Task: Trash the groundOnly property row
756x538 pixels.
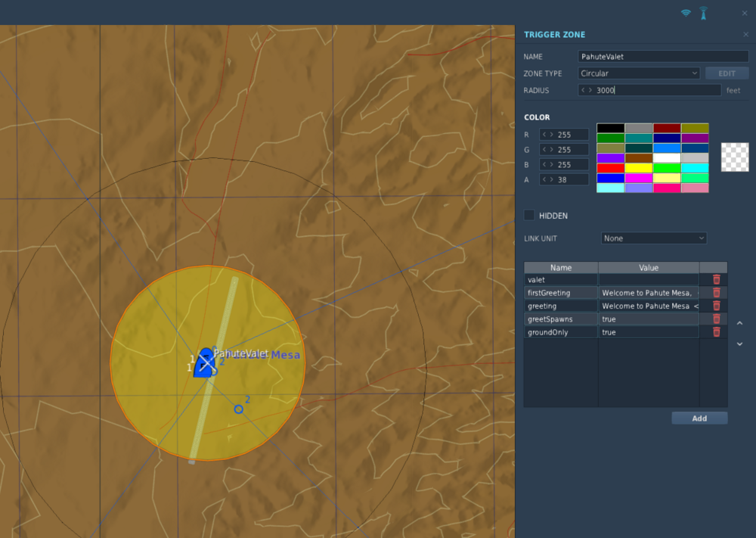Action: [x=717, y=331]
